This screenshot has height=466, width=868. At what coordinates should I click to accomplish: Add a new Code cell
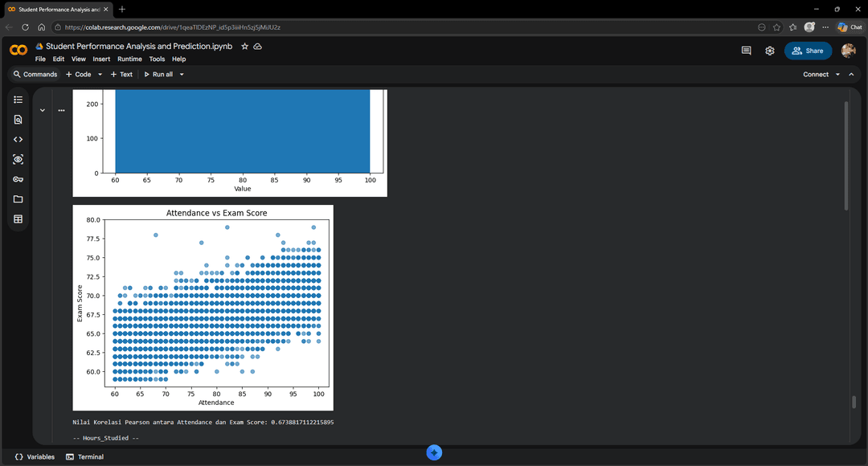pos(79,74)
